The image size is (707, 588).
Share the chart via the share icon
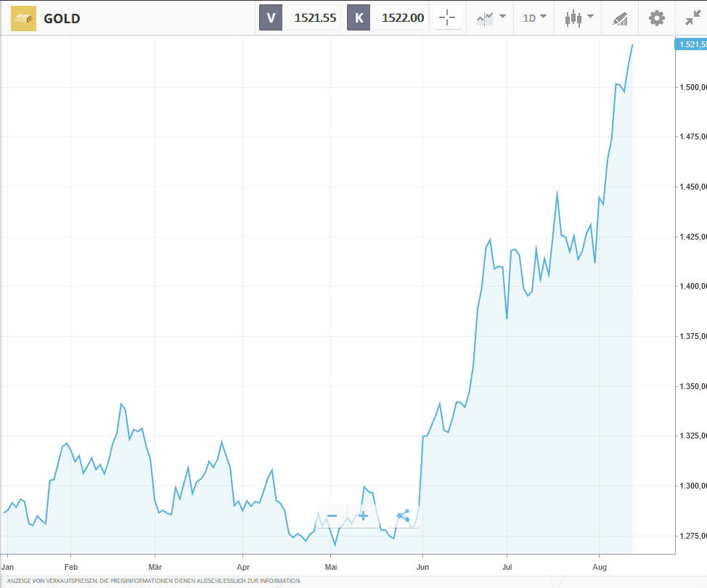click(404, 516)
